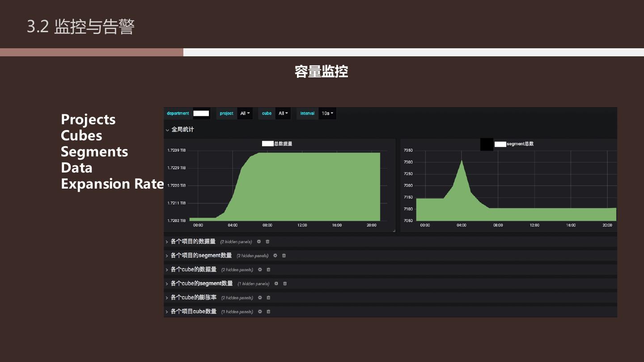Click hidden panels note beside 各个cube的膨胀率

237,298
